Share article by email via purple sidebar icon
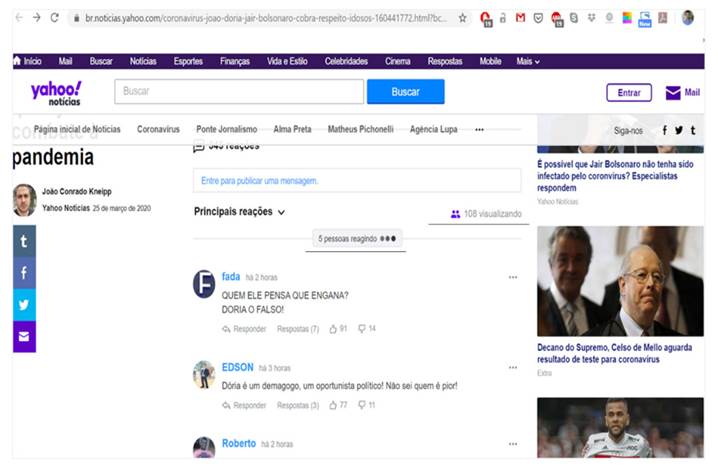The image size is (718, 474). [x=23, y=337]
